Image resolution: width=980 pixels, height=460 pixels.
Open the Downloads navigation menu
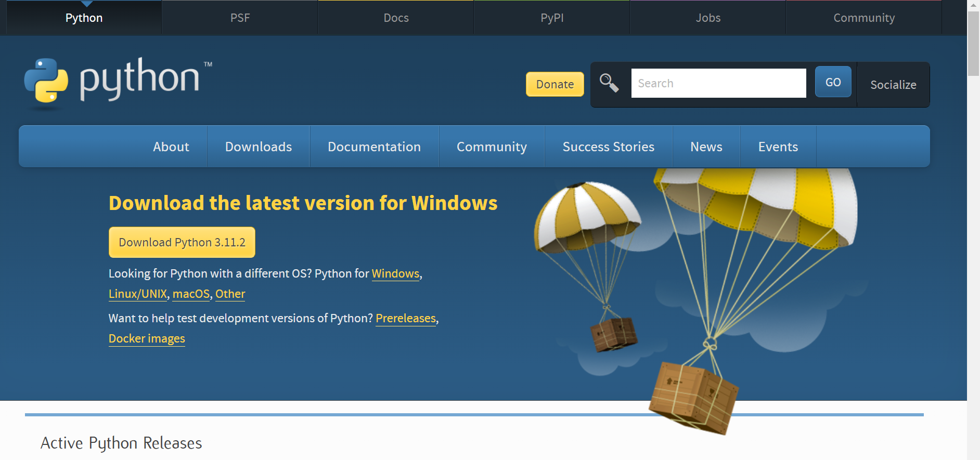[x=258, y=147]
